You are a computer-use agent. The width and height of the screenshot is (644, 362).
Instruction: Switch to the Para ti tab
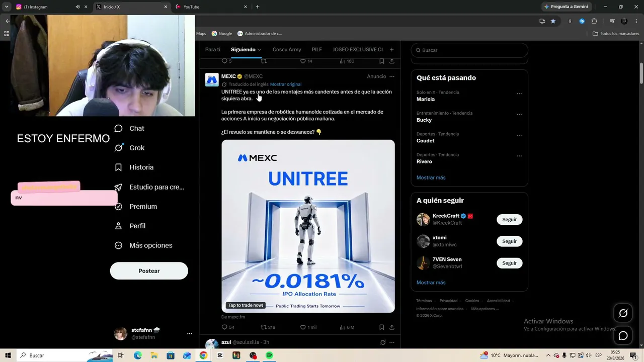pos(213,50)
